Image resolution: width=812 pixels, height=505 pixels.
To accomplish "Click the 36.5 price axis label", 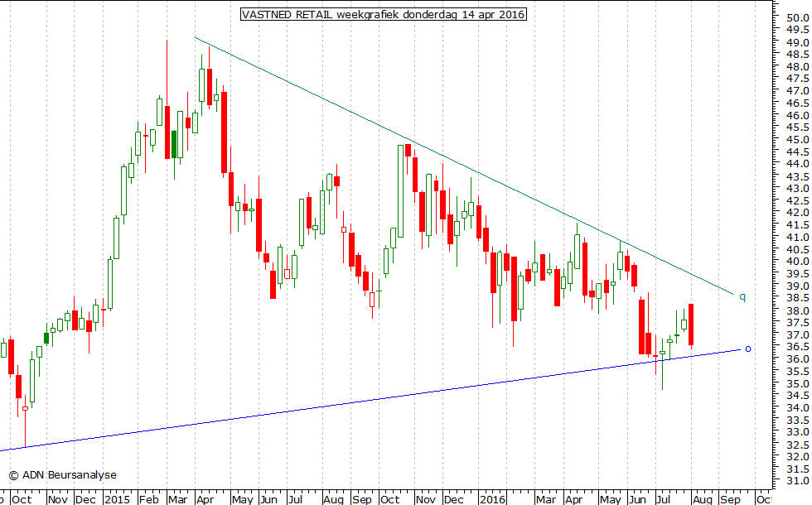I will pos(798,347).
